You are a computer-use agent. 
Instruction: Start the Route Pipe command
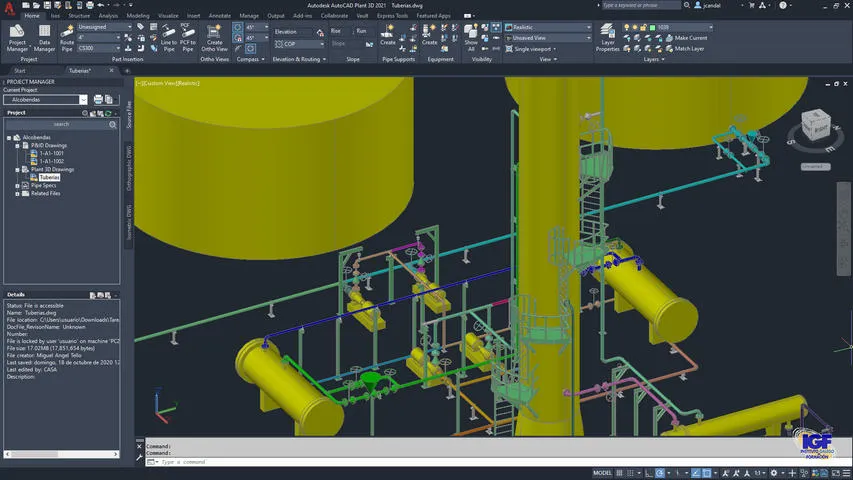coord(67,38)
